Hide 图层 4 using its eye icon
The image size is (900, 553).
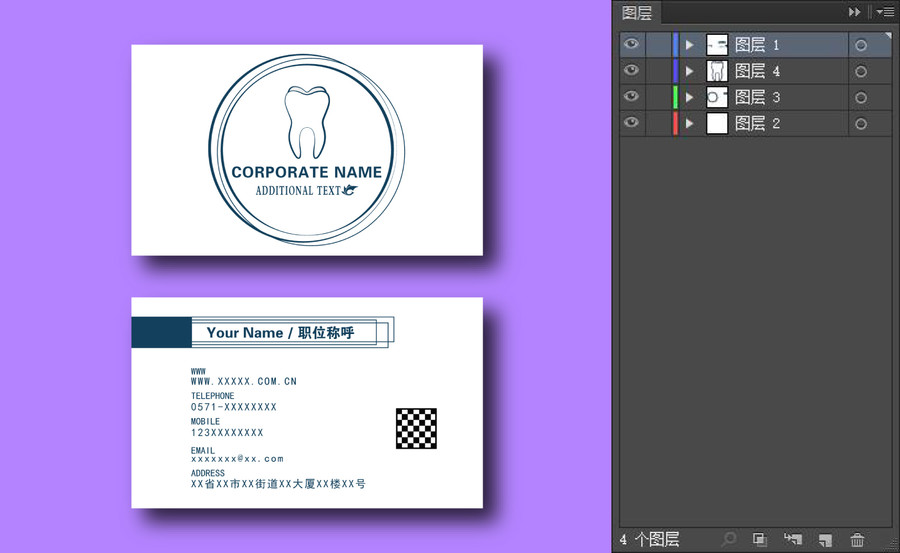[x=631, y=70]
